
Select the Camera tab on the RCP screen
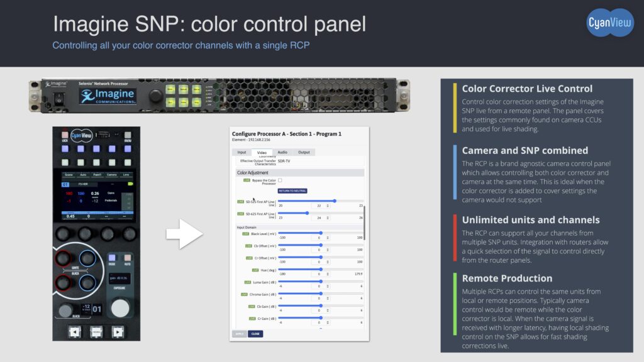(112, 175)
